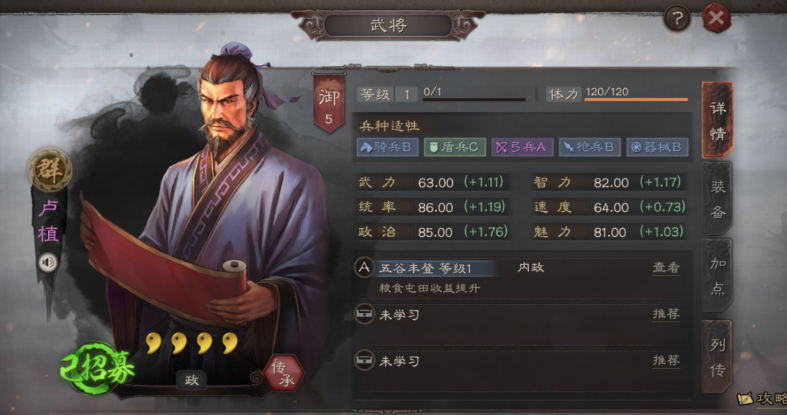Switch to the 装备 equipment tab
787x415 pixels.
[x=718, y=199]
